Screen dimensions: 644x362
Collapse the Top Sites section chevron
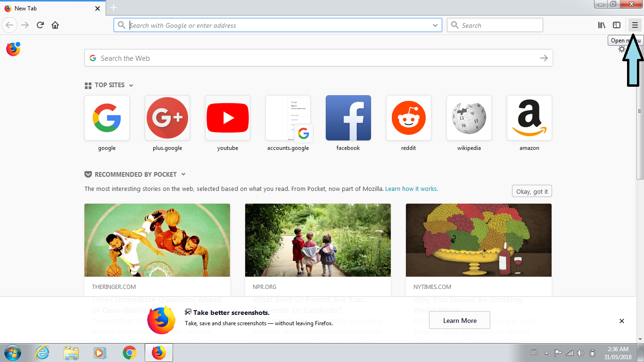pos(131,85)
